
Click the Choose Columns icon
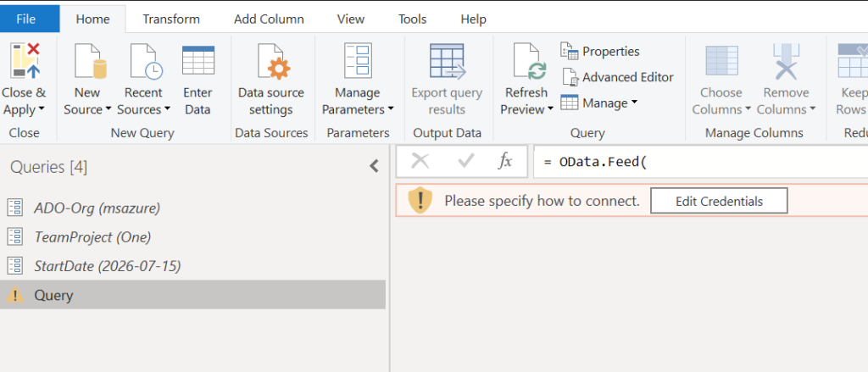721,61
